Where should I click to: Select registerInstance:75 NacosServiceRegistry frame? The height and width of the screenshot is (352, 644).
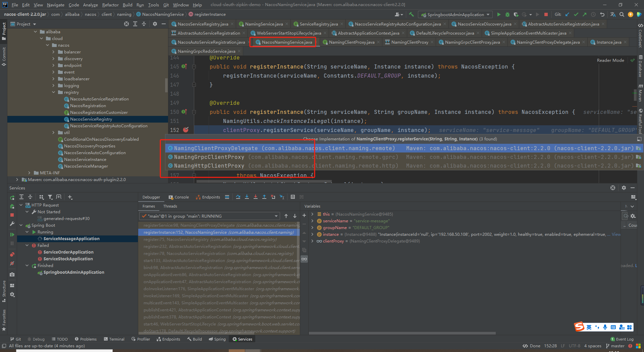[x=219, y=239]
